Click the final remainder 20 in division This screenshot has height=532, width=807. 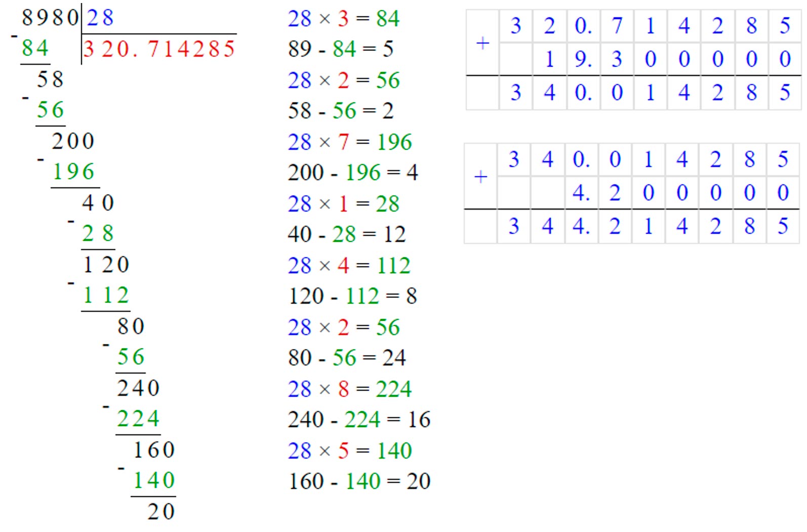tap(161, 512)
